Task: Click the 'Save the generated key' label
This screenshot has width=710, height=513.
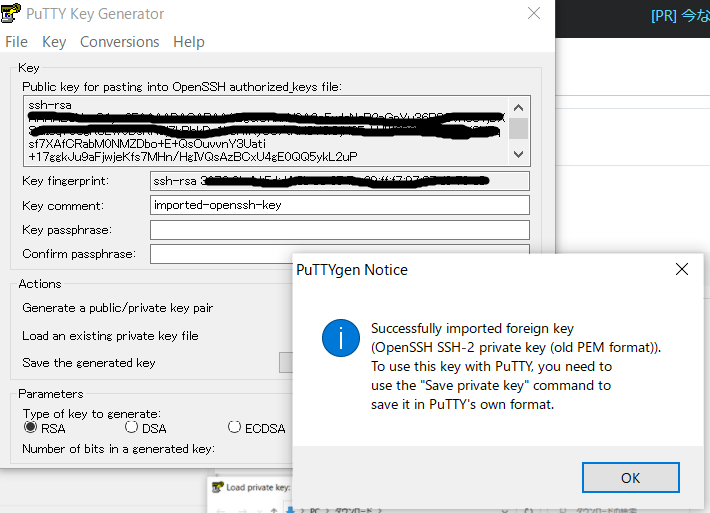Action: click(89, 363)
